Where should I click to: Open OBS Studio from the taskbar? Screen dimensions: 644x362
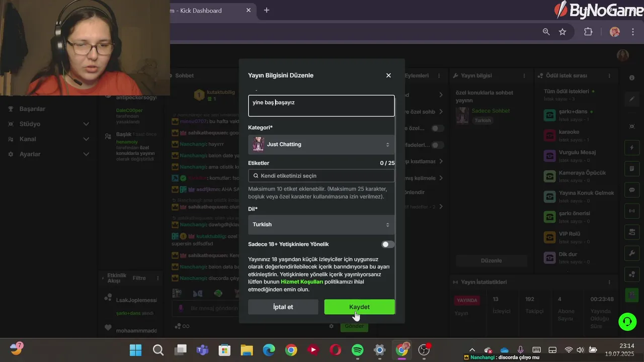coord(424,350)
